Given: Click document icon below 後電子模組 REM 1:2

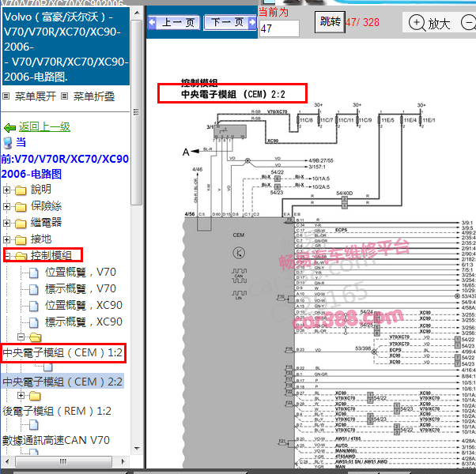Looking at the screenshot, I should pyautogui.click(x=34, y=425).
